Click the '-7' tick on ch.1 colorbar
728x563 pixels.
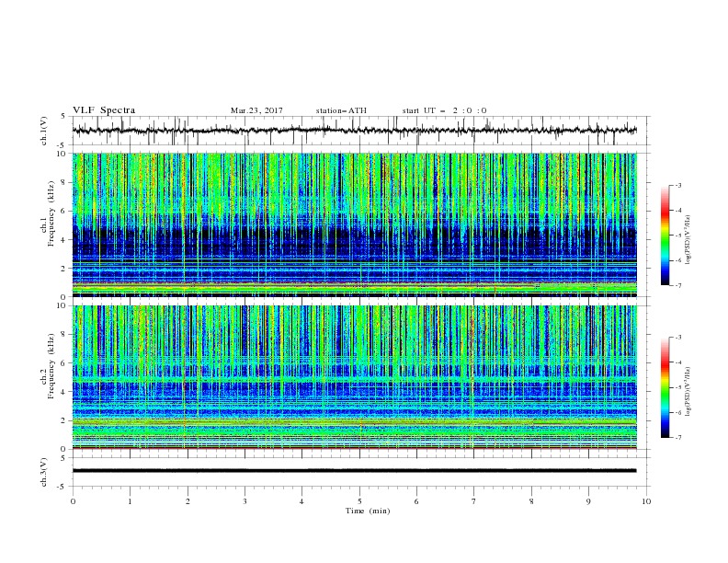(677, 285)
